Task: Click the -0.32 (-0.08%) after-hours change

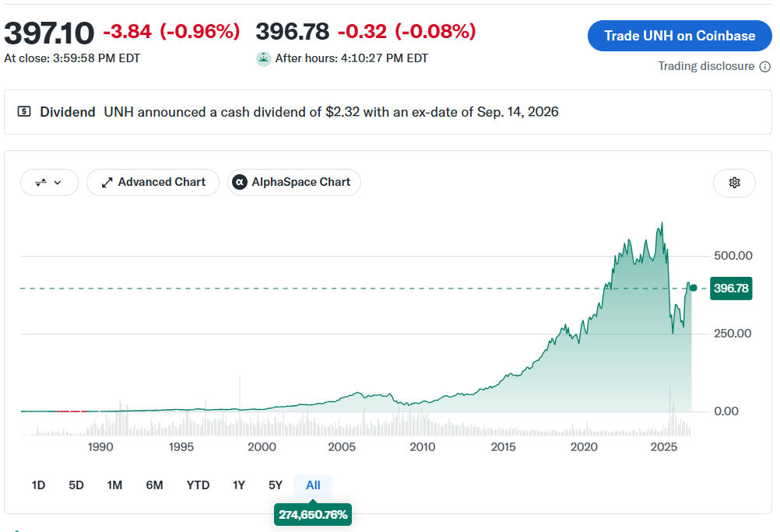Action: coord(407,32)
